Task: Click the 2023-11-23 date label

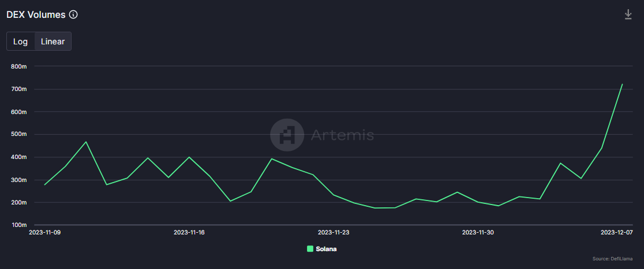Action: (x=334, y=233)
